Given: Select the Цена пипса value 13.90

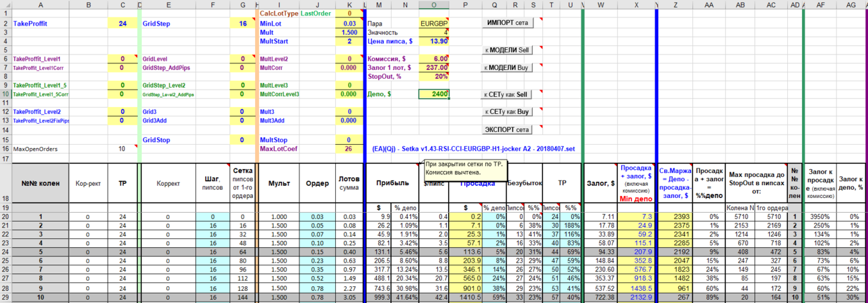Looking at the screenshot, I should (x=434, y=41).
